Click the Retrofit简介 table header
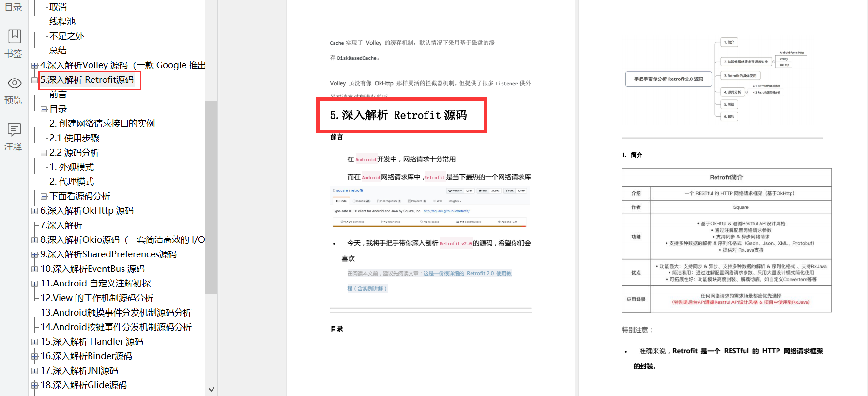Viewport: 868px width, 396px height. coord(726,177)
